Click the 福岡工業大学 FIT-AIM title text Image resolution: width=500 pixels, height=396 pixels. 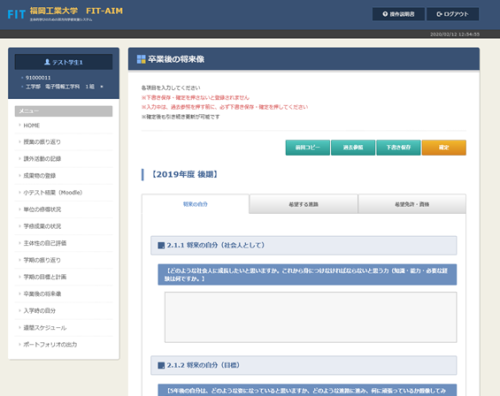pyautogui.click(x=76, y=11)
